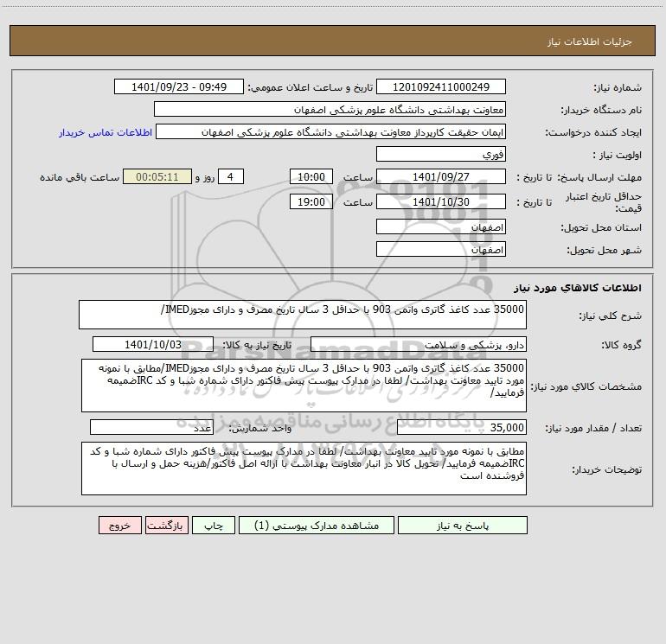666x644 pixels.
Task: Click price validity date 1401/10/30
Action: pyautogui.click(x=441, y=201)
